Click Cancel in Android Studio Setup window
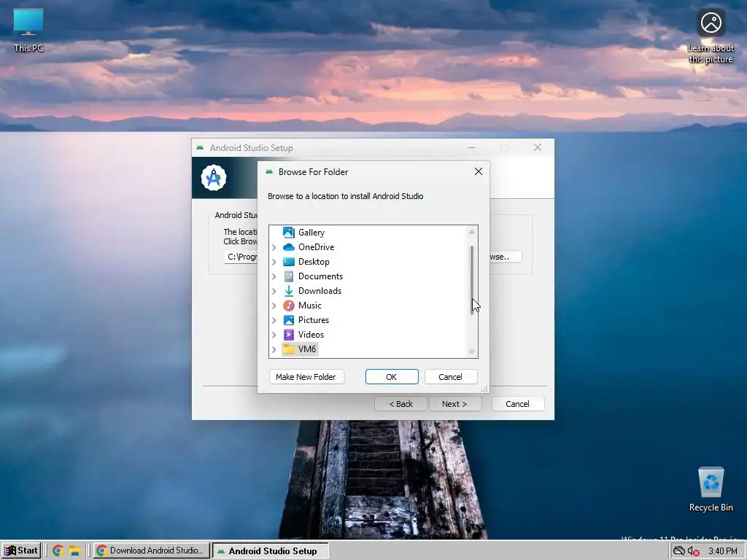 (x=517, y=404)
